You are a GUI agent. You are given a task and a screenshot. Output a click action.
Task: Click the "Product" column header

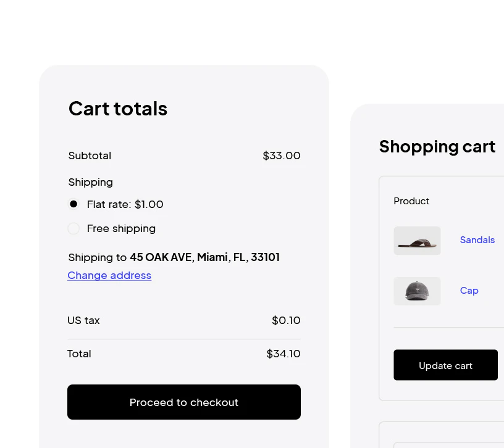[411, 201]
